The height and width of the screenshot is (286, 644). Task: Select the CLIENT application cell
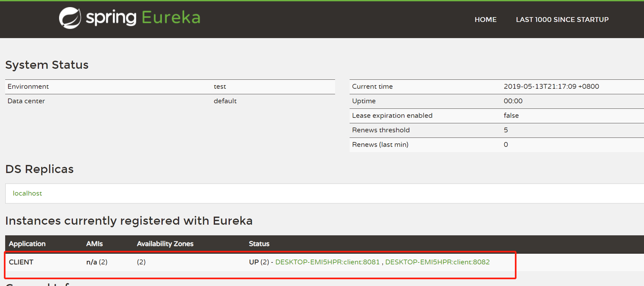click(x=21, y=262)
